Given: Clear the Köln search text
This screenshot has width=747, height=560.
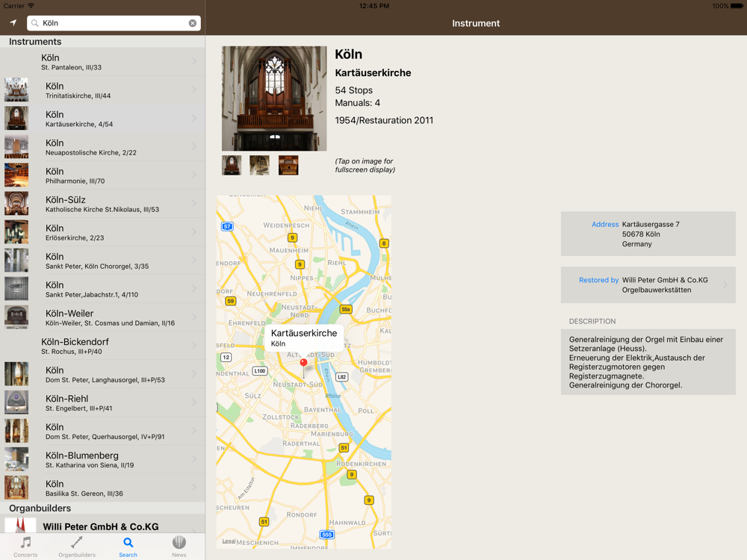Looking at the screenshot, I should (x=192, y=23).
